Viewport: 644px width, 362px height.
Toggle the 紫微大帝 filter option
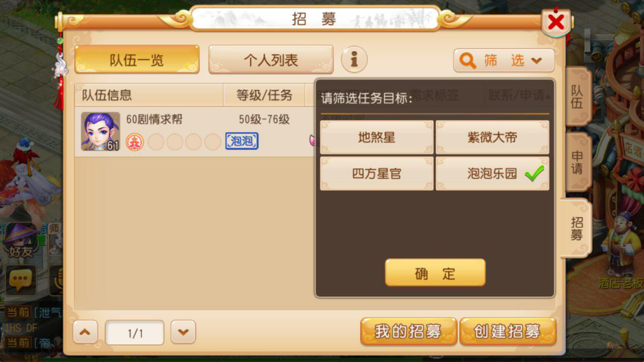tap(493, 137)
